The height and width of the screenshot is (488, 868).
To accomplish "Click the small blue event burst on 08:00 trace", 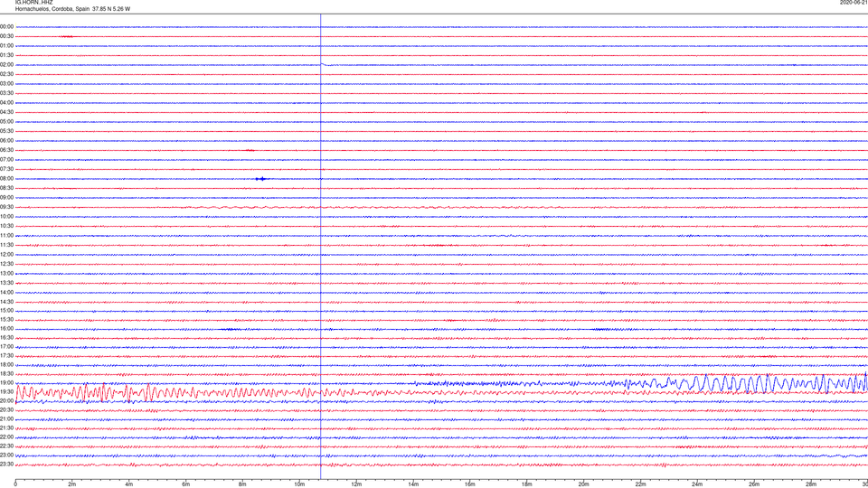I will [262, 179].
